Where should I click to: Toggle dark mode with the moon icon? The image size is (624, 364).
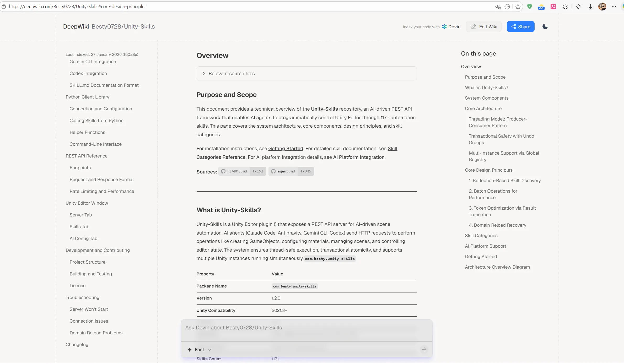click(x=545, y=26)
